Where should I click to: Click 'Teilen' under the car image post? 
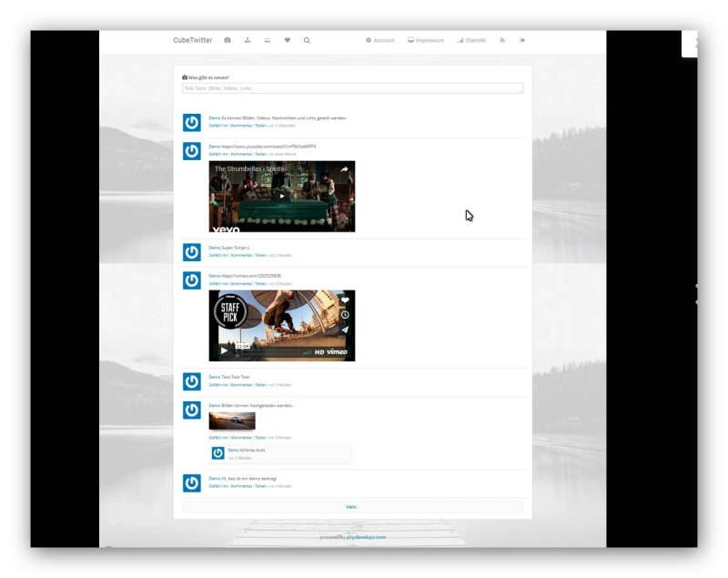point(260,438)
